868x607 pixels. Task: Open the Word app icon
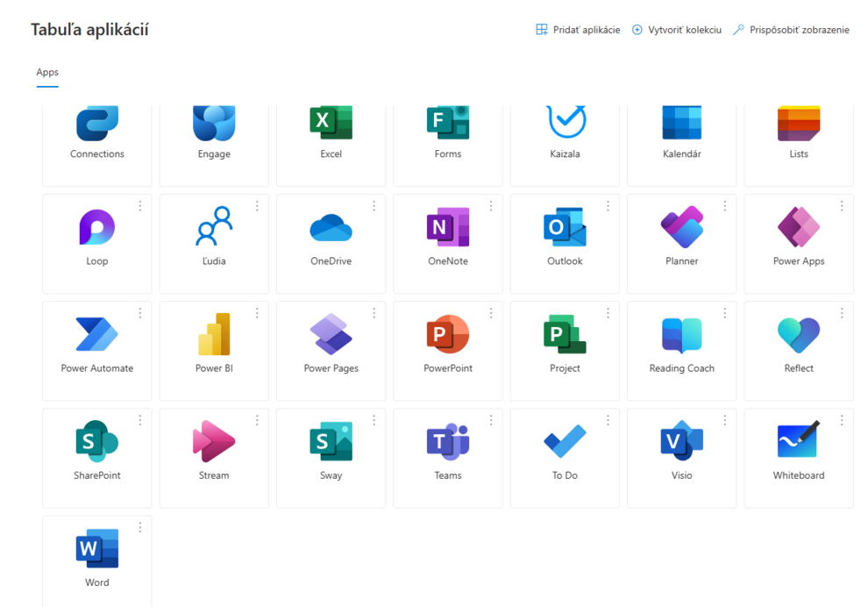point(96,549)
